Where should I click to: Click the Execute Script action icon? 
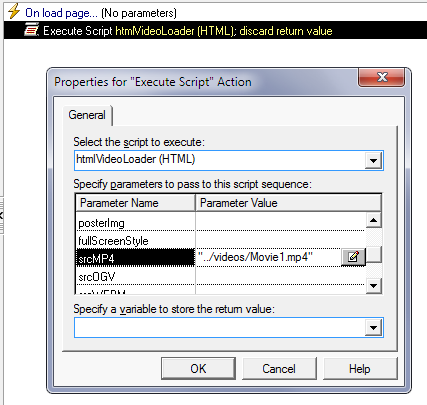[32, 30]
